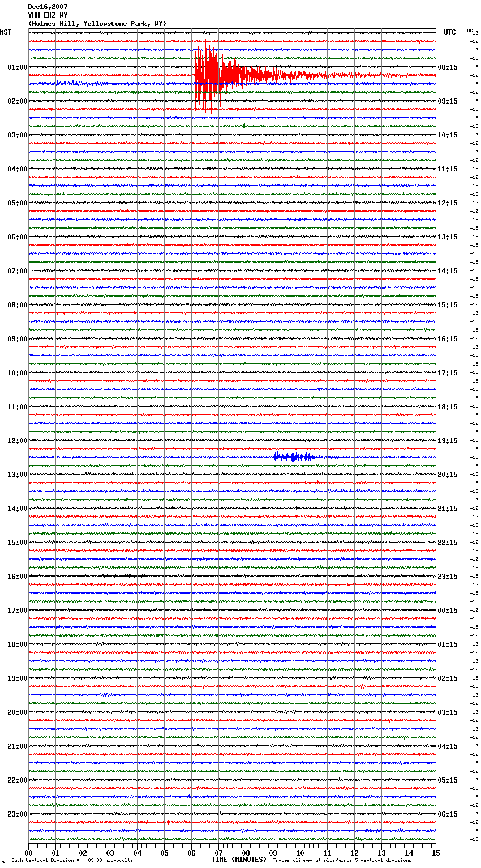Select the 21:00 MST time label

click(17, 746)
